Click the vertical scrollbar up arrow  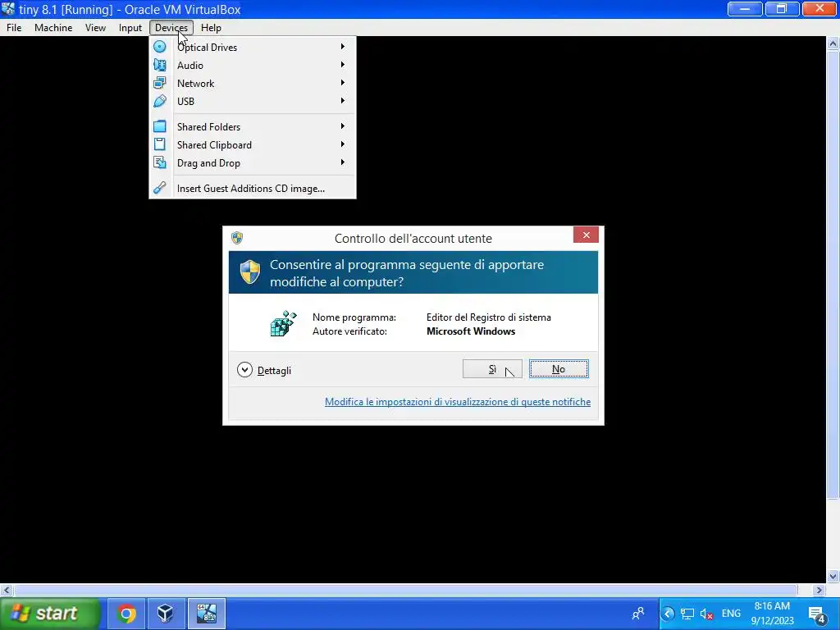point(833,43)
